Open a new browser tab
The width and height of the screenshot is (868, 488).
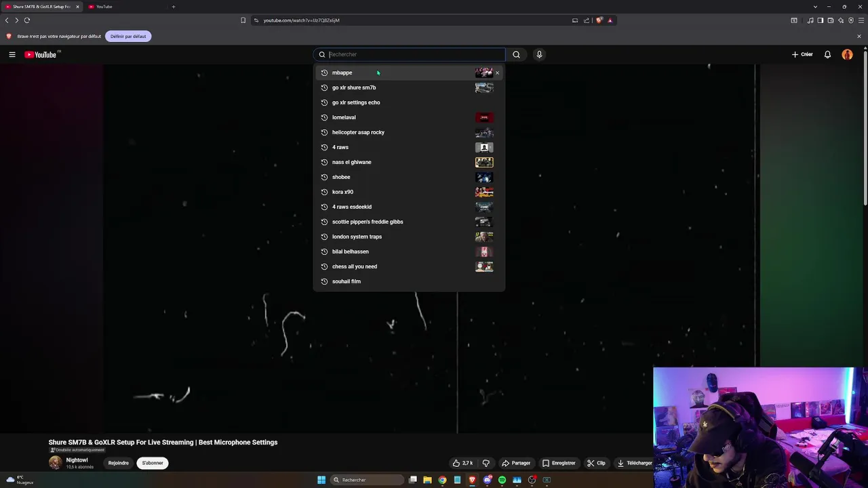173,7
